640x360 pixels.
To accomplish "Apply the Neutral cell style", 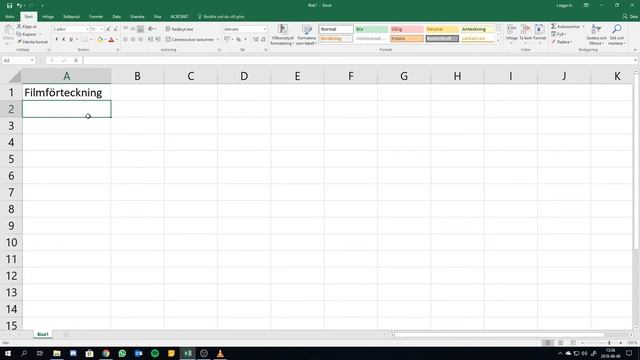I will click(x=442, y=29).
